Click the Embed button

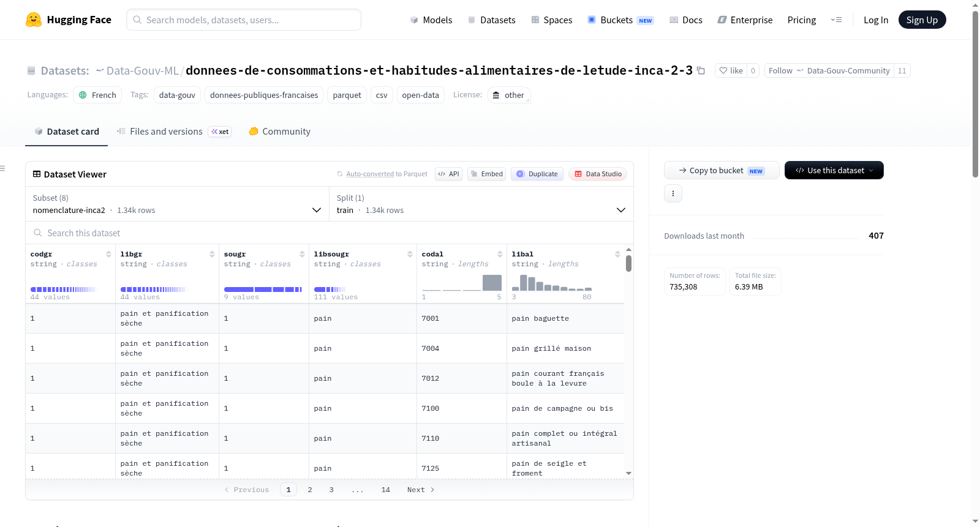pos(487,174)
